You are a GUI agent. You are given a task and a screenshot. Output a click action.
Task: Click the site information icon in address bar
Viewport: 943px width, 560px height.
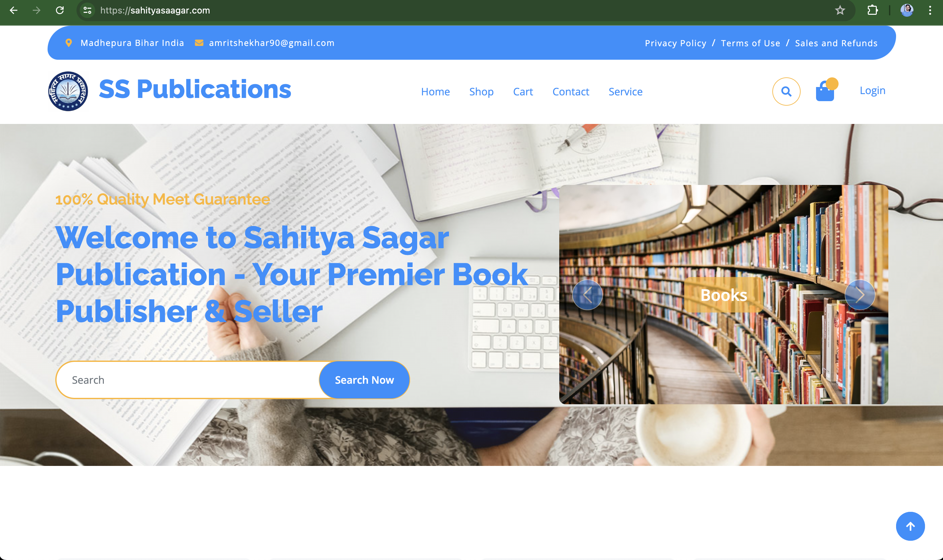[87, 10]
